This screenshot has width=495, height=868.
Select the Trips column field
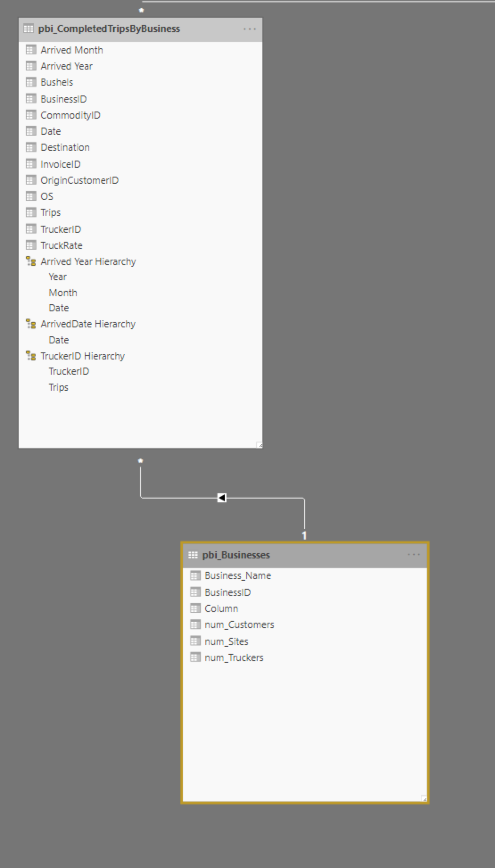pos(50,212)
